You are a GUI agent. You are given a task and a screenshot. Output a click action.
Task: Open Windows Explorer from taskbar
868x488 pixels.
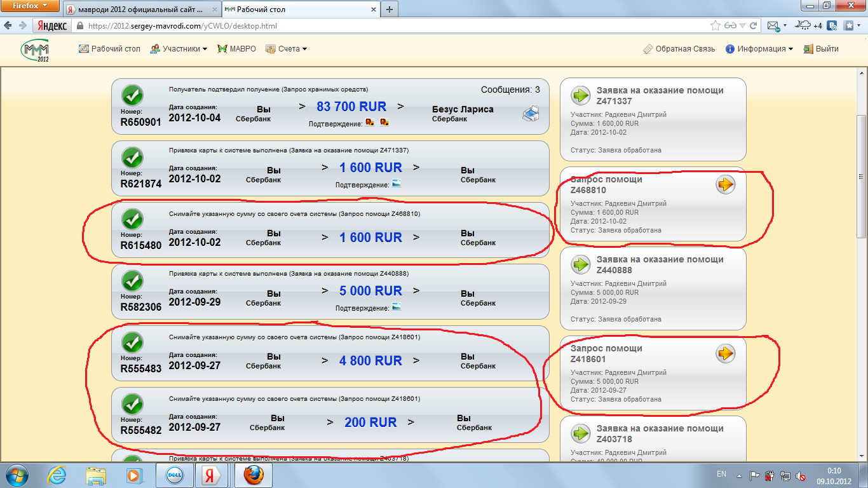[x=97, y=475]
